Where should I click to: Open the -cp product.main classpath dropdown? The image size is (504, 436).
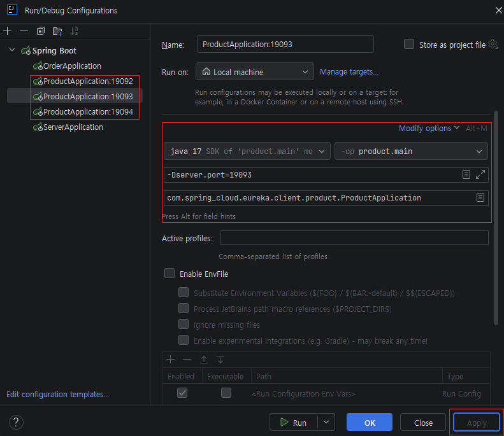pos(411,151)
